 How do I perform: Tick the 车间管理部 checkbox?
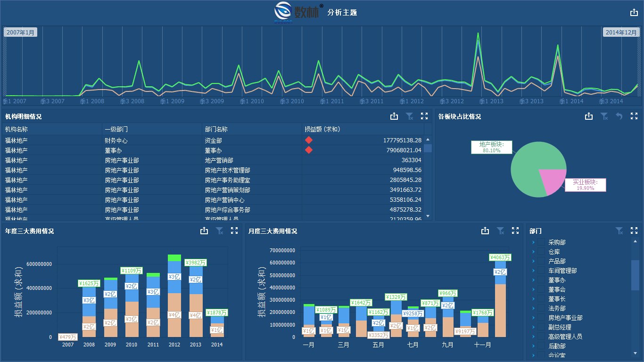coord(541,270)
